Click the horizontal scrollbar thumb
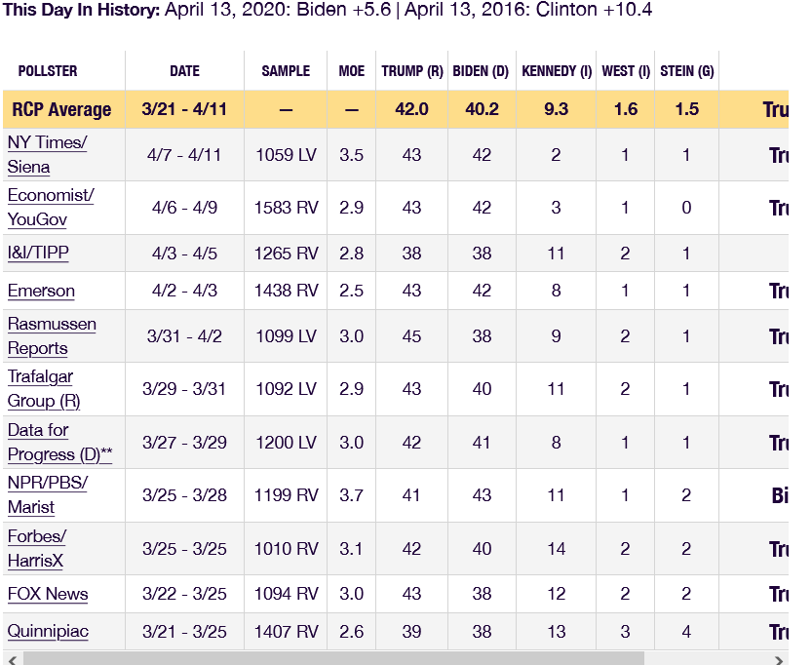 333,659
